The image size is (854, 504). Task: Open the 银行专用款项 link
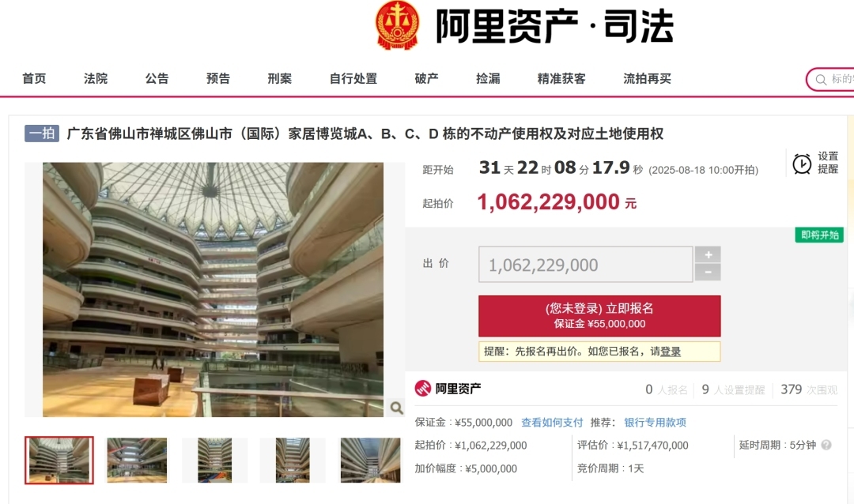pos(655,423)
